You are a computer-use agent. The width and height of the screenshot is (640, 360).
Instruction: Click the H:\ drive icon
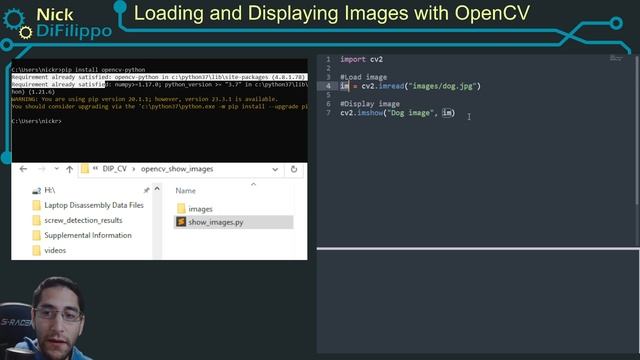point(36,191)
